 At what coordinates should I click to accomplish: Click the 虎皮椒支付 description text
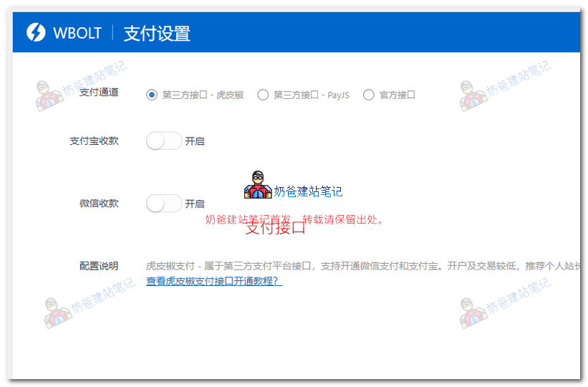(363, 266)
